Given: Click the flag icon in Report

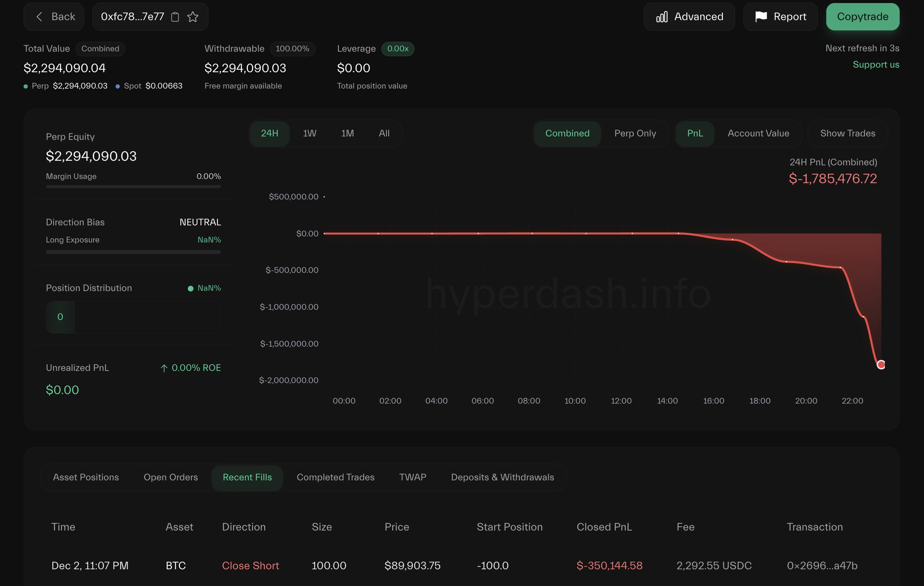Looking at the screenshot, I should pyautogui.click(x=761, y=16).
